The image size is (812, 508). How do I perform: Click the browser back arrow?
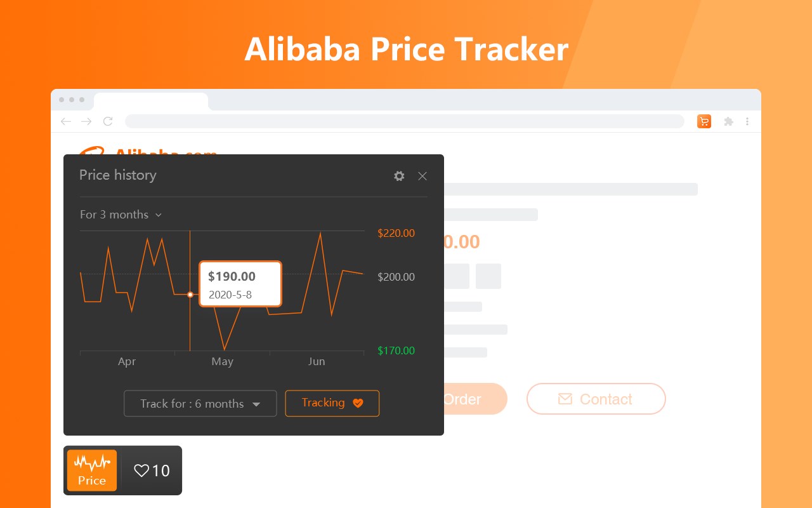click(x=65, y=121)
